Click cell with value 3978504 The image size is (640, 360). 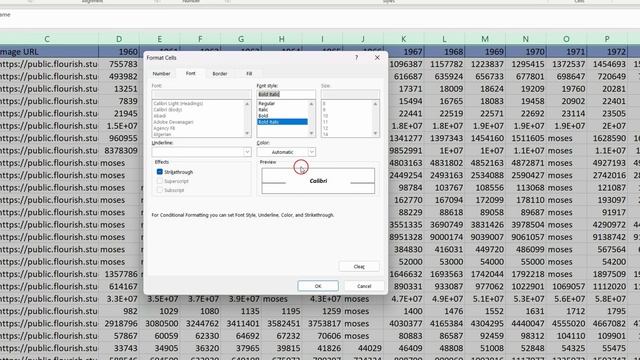tap(526, 224)
